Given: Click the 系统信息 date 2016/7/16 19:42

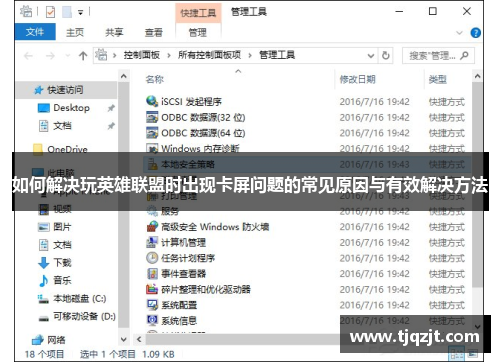Looking at the screenshot, I should pyautogui.click(x=374, y=321).
